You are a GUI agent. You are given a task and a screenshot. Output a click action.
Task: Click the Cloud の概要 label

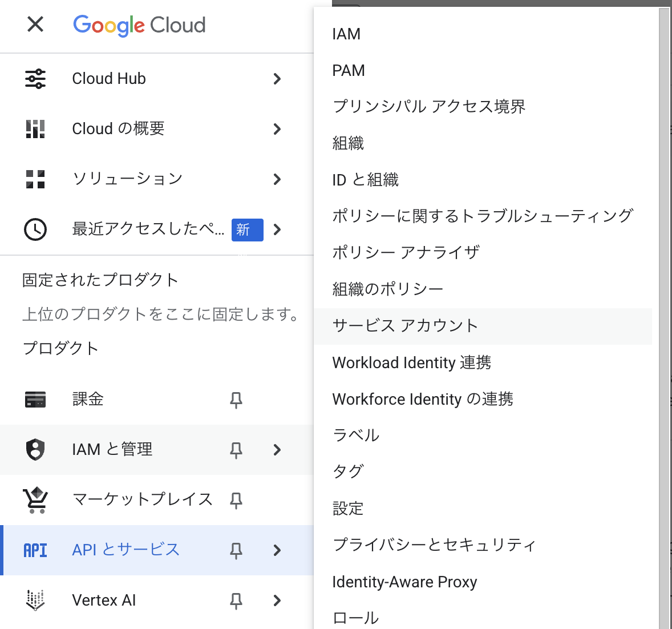pos(118,129)
